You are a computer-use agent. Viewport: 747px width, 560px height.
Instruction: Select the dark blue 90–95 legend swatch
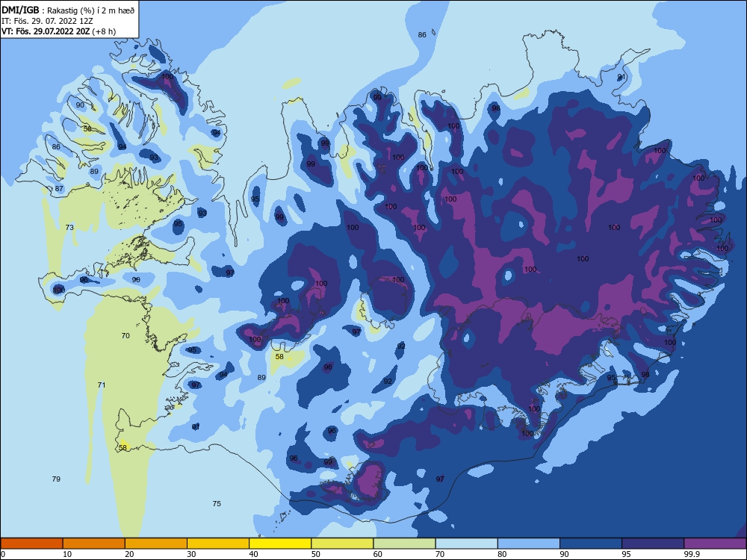click(591, 544)
